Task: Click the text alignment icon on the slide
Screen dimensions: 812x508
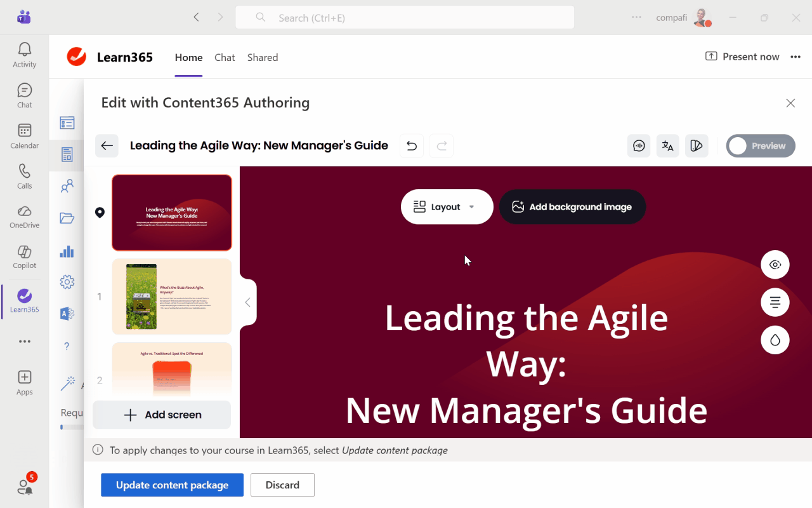Action: 775,302
